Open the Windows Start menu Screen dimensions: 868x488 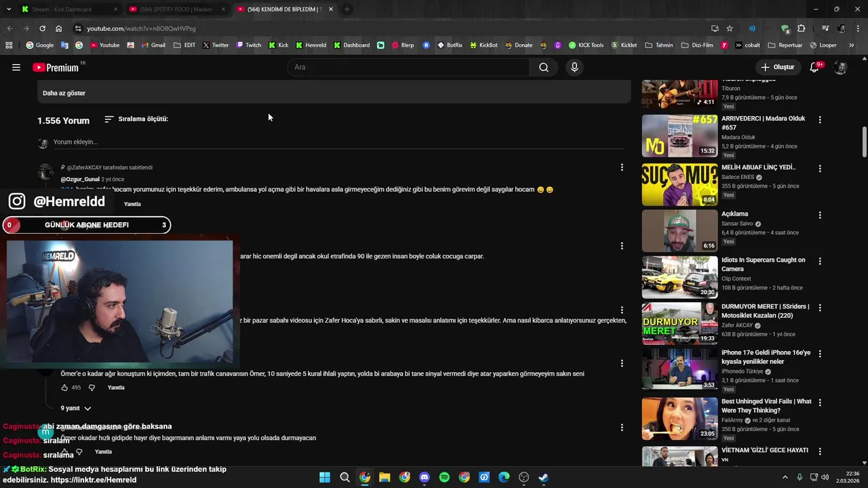325,477
